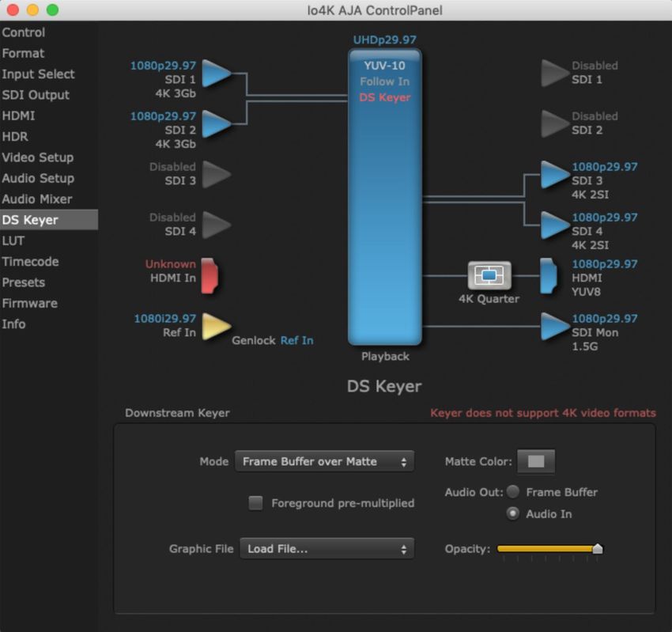This screenshot has height=632, width=672.
Task: Click the disabled SDI 2 output icon
Action: (556, 124)
